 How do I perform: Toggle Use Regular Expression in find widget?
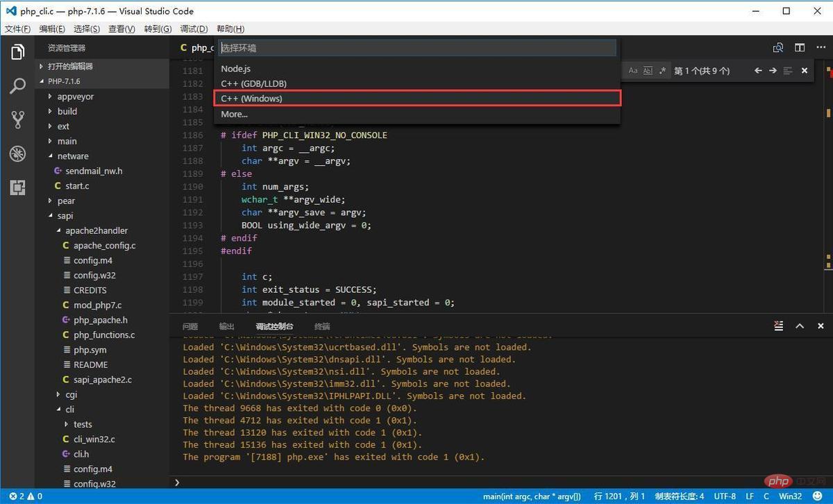tap(662, 70)
